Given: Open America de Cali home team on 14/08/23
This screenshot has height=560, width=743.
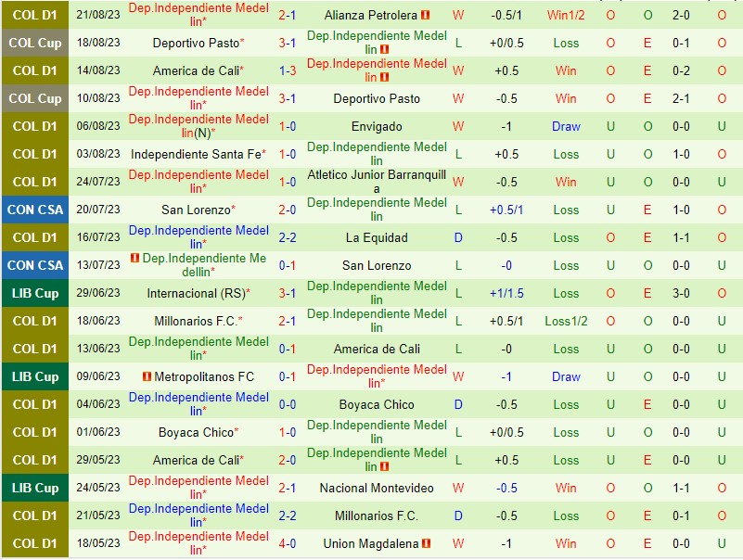Looking at the screenshot, I should click(x=196, y=71).
